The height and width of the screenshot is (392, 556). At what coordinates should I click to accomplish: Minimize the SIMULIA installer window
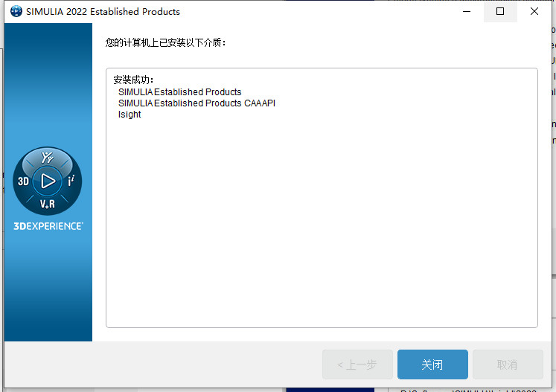467,11
